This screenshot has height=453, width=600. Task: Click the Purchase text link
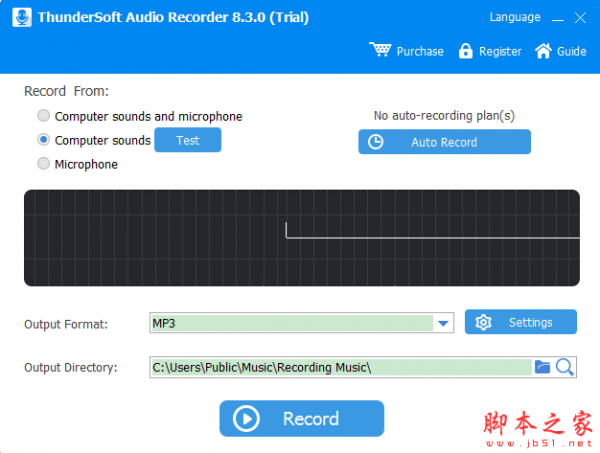tap(420, 51)
